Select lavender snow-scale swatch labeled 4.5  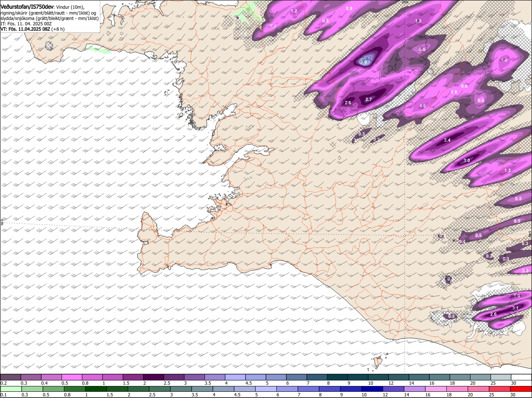point(255,377)
